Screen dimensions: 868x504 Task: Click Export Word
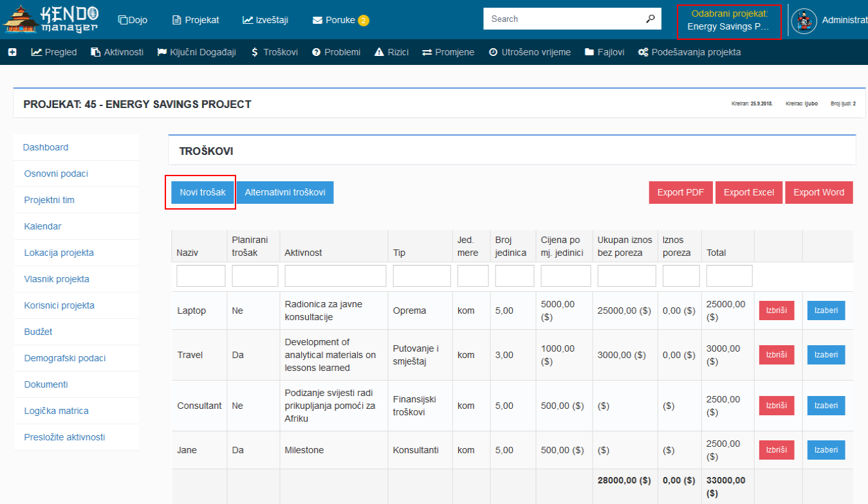(819, 192)
